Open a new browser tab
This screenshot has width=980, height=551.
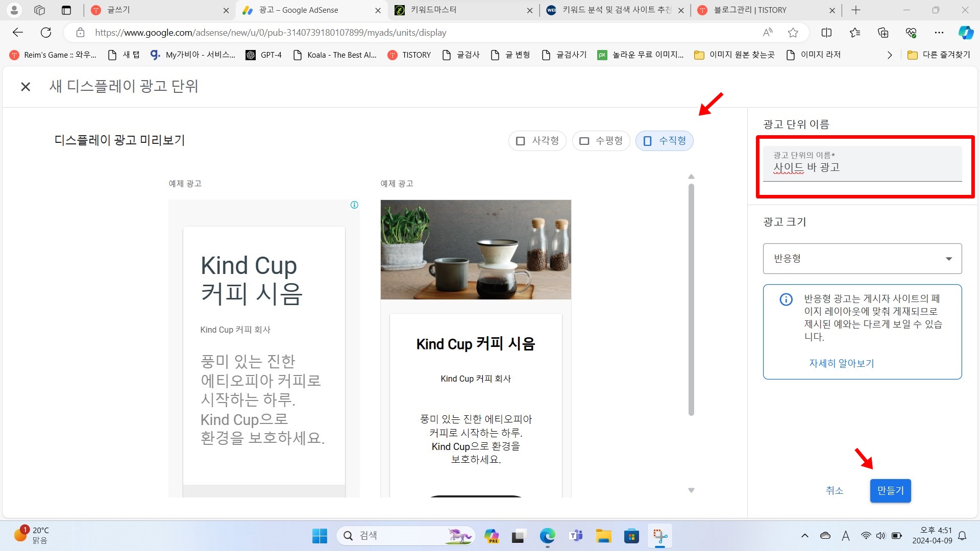point(856,10)
